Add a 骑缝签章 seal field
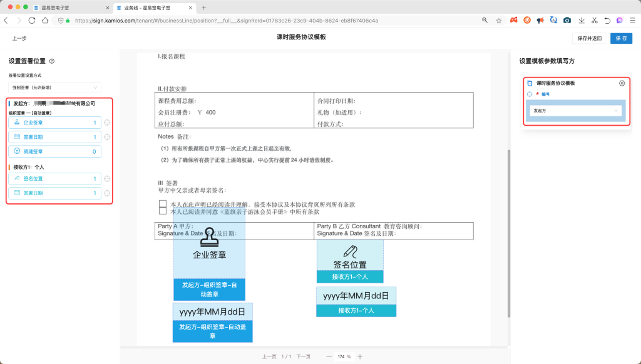The height and width of the screenshot is (364, 641). point(55,151)
